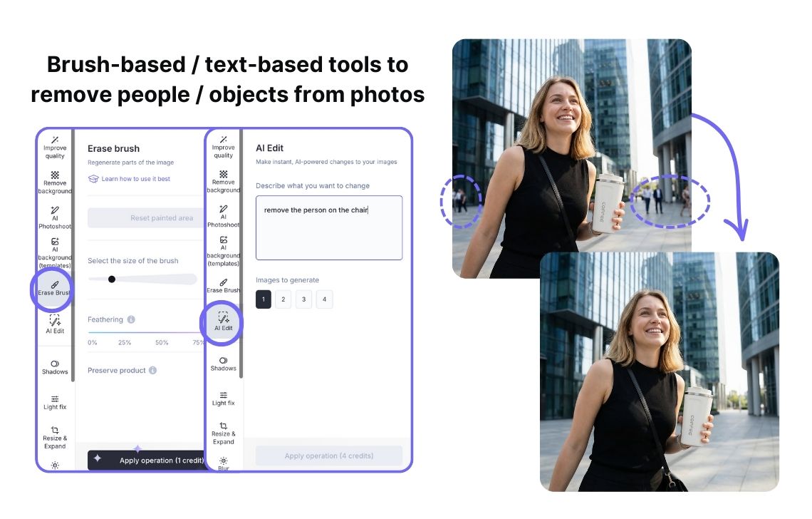Click the Feathering info icon
812x519 pixels.
pos(131,320)
